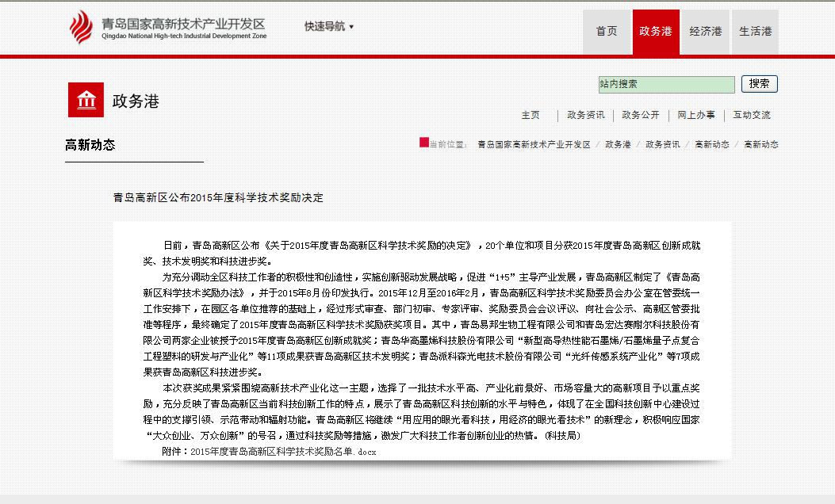Click the 搜索 button
This screenshot has width=835, height=504.
760,83
